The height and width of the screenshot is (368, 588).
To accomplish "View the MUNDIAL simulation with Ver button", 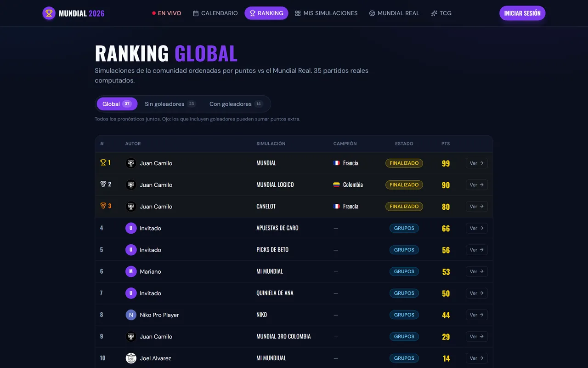I will 477,163.
